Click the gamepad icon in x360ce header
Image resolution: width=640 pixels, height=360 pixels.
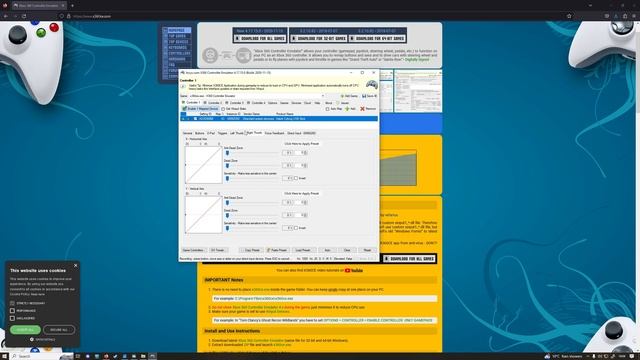[371, 84]
